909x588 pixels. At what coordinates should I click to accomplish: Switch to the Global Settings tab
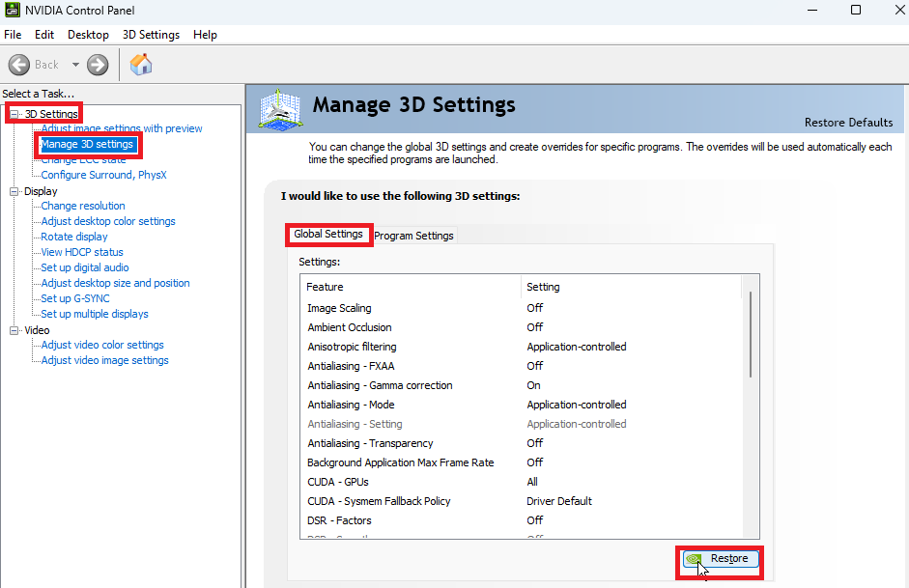pos(328,234)
